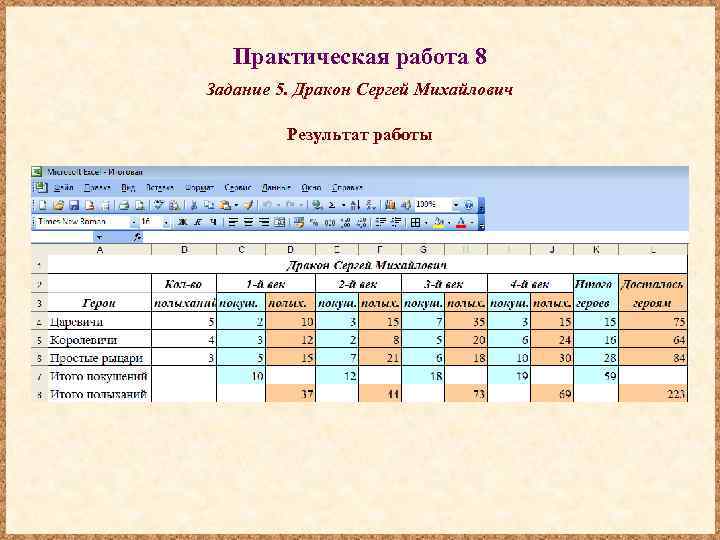720x540 pixels.
Task: Click the Help question mark icon
Action: pos(468,205)
